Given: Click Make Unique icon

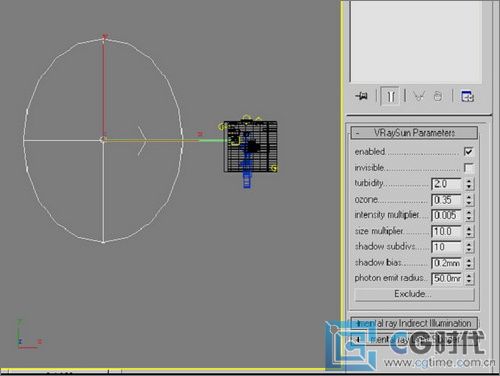Looking at the screenshot, I should (x=419, y=96).
